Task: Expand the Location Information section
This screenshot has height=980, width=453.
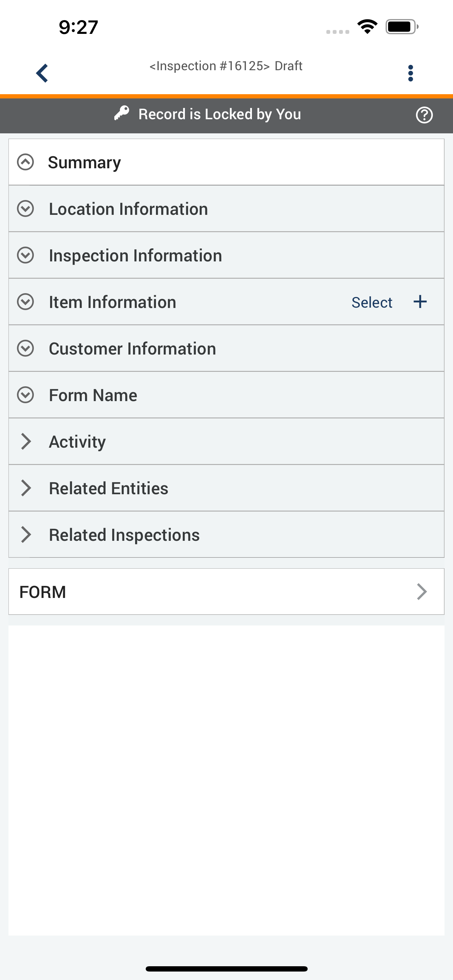Action: (x=25, y=209)
